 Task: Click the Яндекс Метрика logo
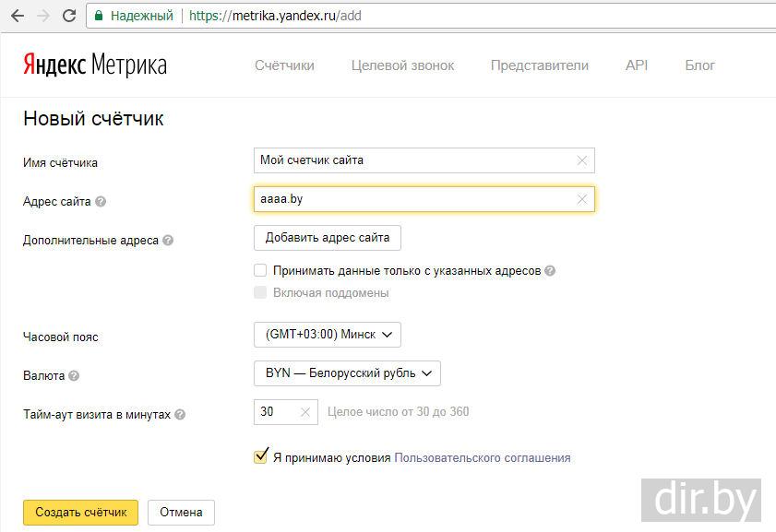[x=95, y=65]
